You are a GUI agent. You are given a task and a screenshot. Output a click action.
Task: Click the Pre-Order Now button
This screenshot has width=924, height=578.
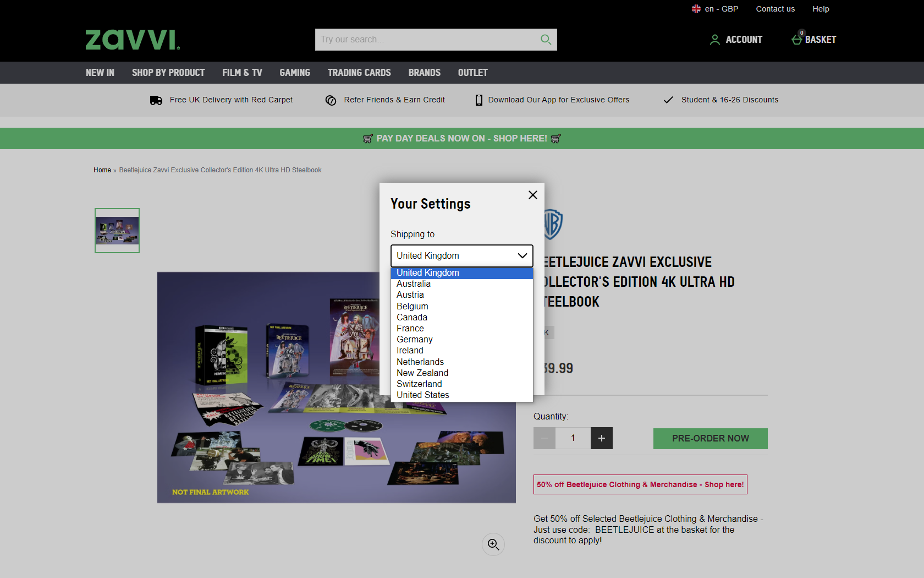pyautogui.click(x=711, y=439)
